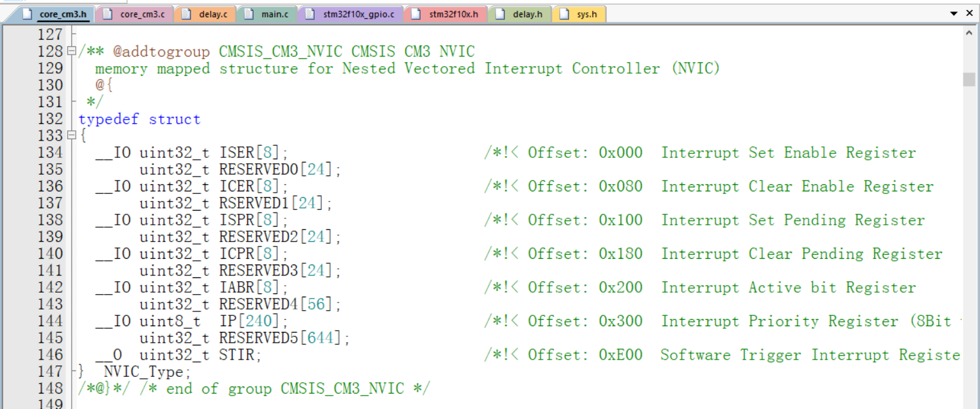Click the file icon on delay.h tab
980x409 pixels.
(500, 14)
